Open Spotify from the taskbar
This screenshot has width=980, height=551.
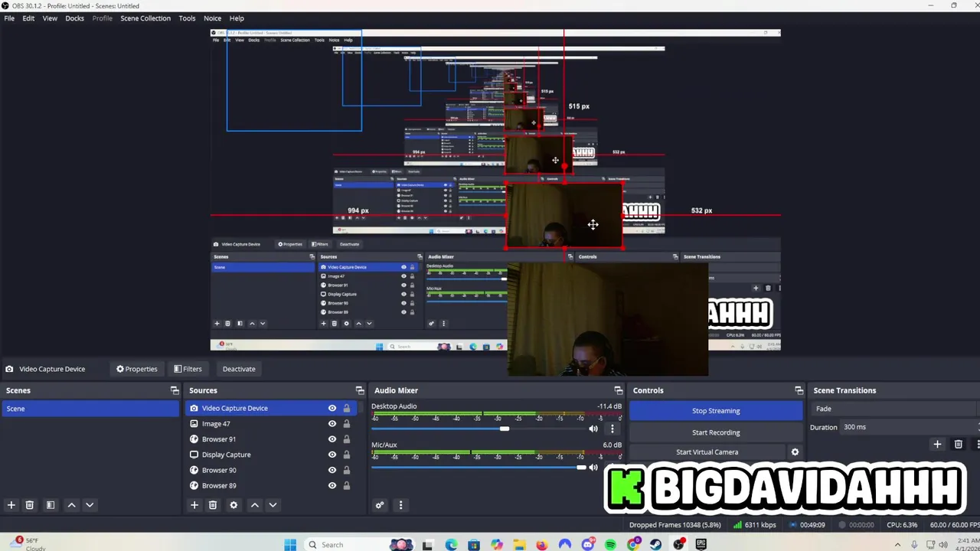[610, 545]
